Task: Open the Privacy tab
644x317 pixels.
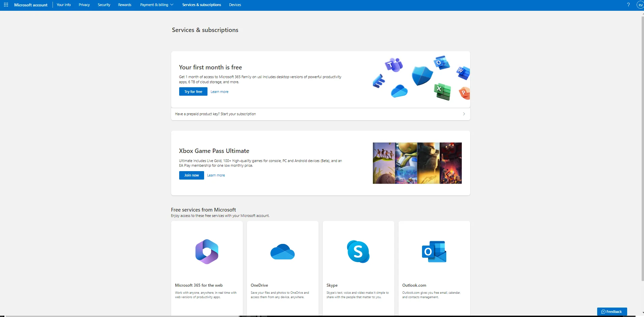Action: coord(84,5)
